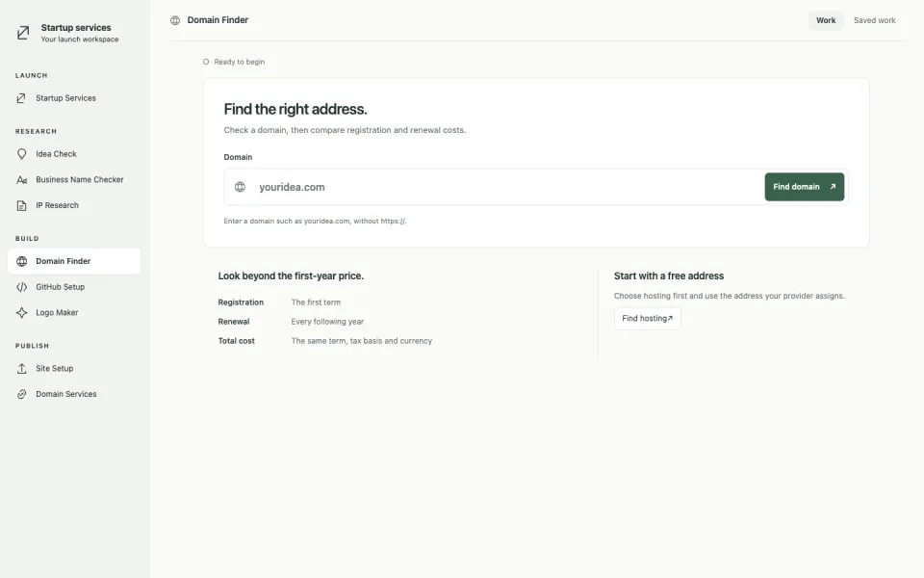Click the Find hosting button
Screen dimensions: 924x578
click(647, 319)
